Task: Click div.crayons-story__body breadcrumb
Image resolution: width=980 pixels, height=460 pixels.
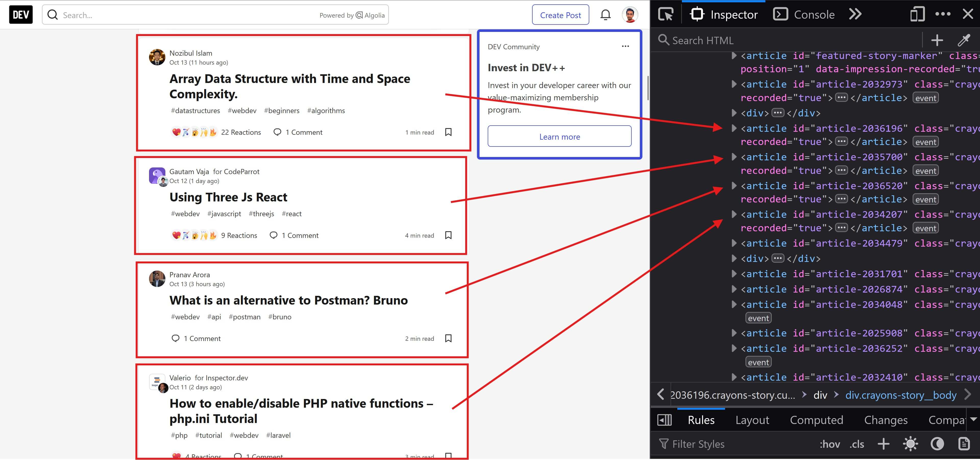Action: pos(900,395)
